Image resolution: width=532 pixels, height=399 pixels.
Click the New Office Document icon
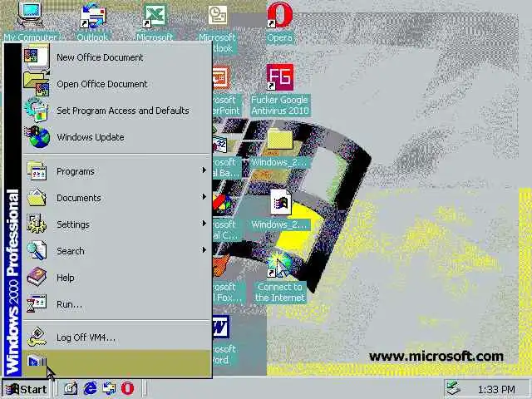pos(36,56)
